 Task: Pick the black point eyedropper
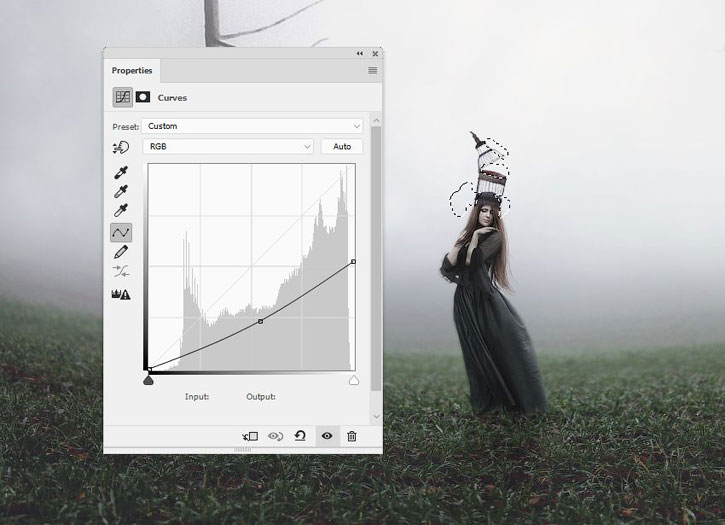121,173
